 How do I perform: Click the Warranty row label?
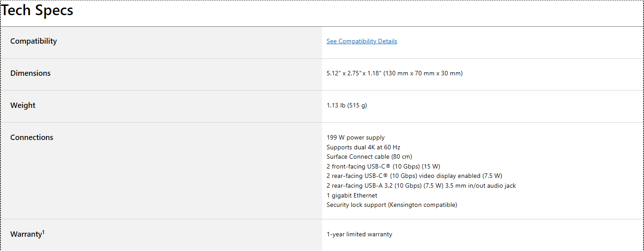(x=26, y=235)
